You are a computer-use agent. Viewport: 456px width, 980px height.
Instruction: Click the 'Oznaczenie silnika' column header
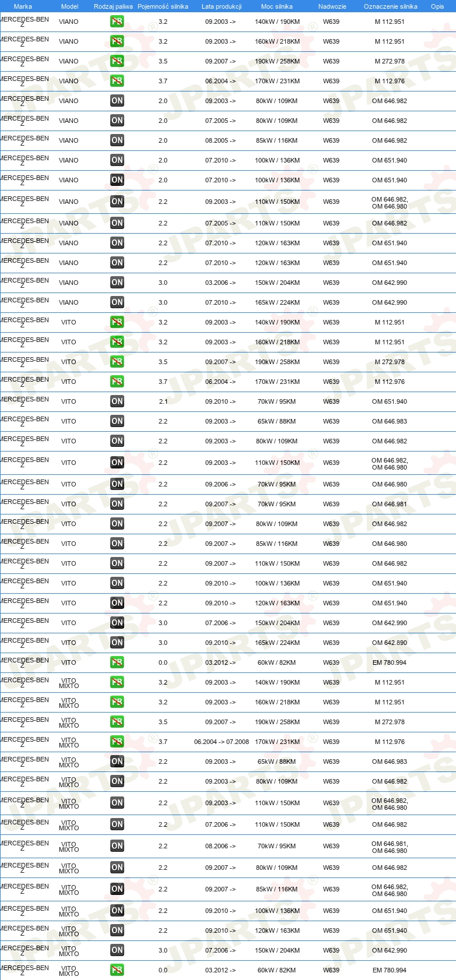coord(391,6)
